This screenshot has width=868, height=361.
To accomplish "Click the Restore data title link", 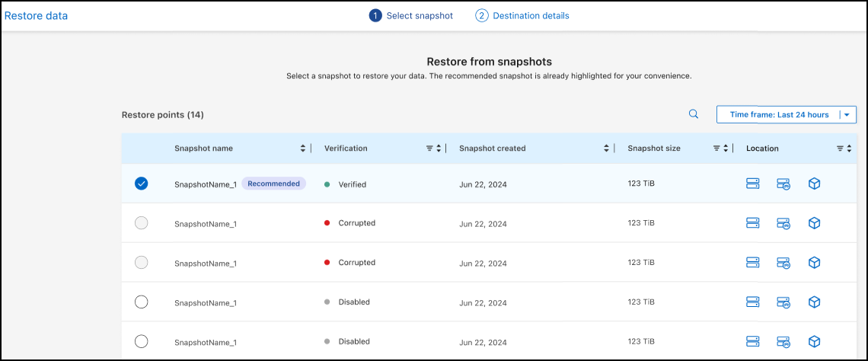I will click(37, 16).
